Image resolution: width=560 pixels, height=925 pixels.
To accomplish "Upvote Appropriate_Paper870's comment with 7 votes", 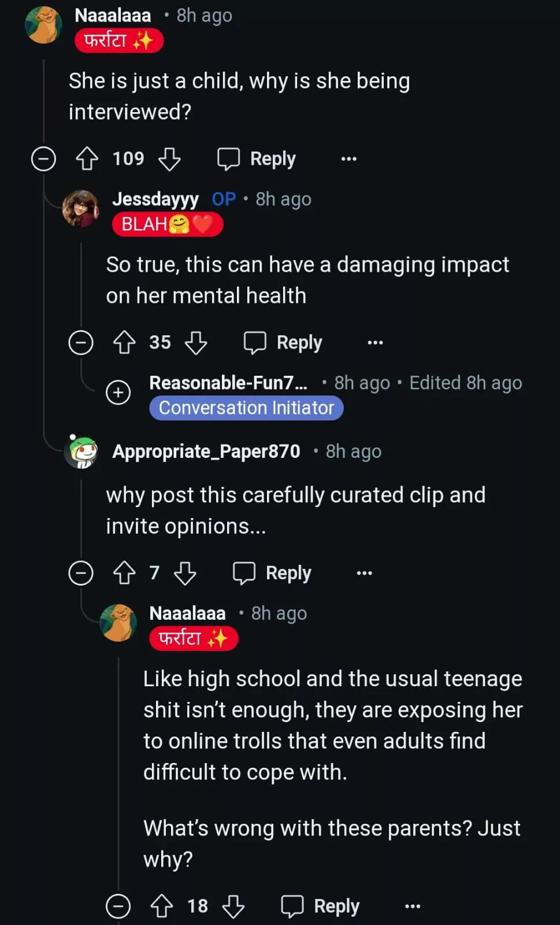I will tap(124, 573).
